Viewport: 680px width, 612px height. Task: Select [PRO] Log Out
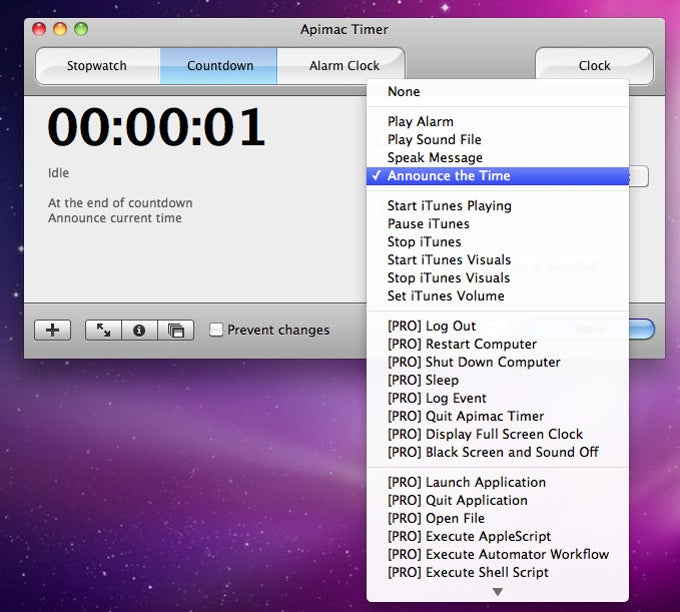click(x=497, y=326)
